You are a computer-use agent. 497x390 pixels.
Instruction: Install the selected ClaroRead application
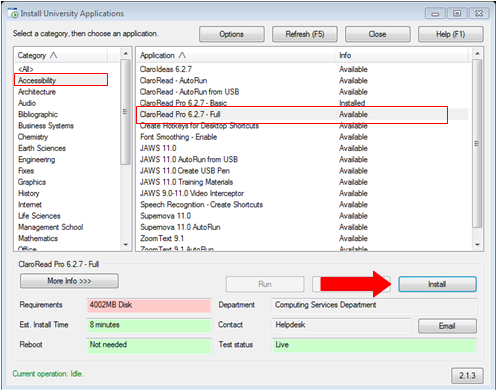coord(437,284)
